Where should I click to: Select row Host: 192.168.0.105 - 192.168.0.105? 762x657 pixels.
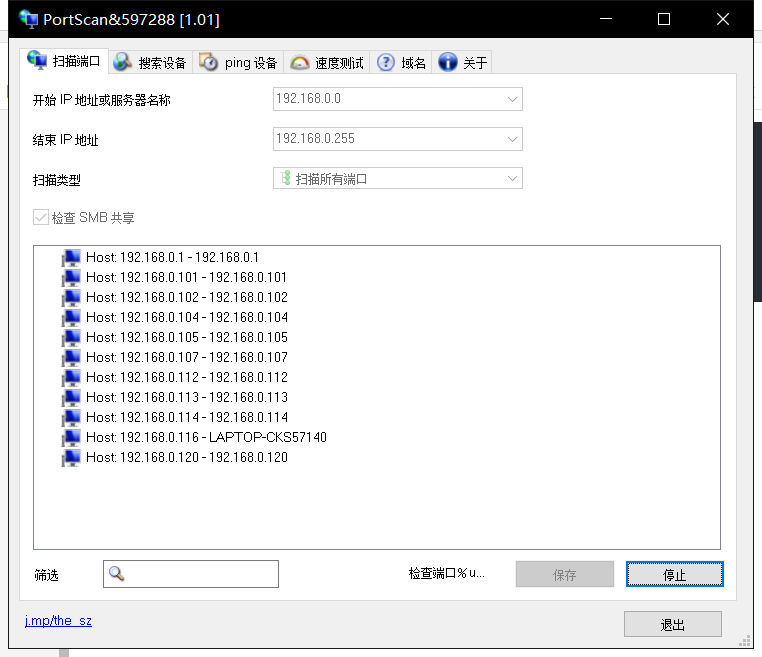click(187, 337)
